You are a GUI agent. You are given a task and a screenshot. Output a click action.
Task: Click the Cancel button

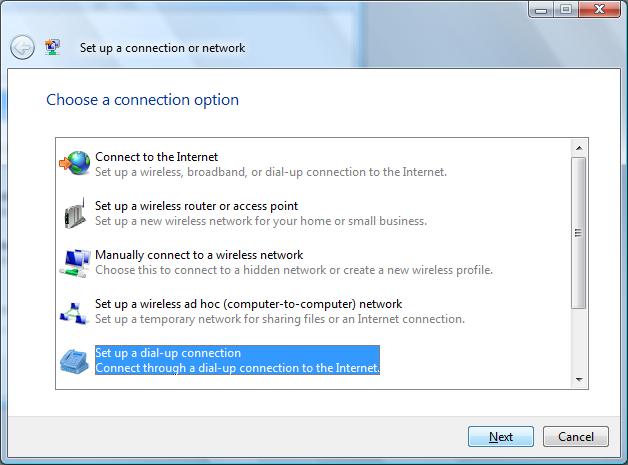click(x=576, y=437)
